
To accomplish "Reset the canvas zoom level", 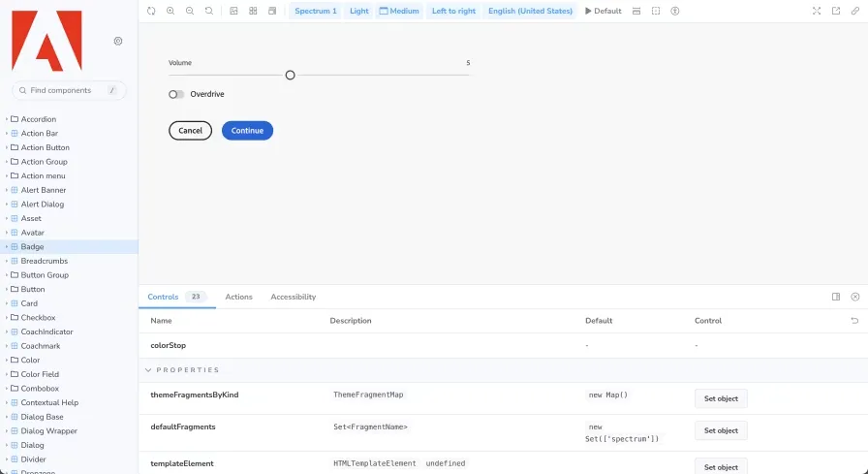I will 209,11.
